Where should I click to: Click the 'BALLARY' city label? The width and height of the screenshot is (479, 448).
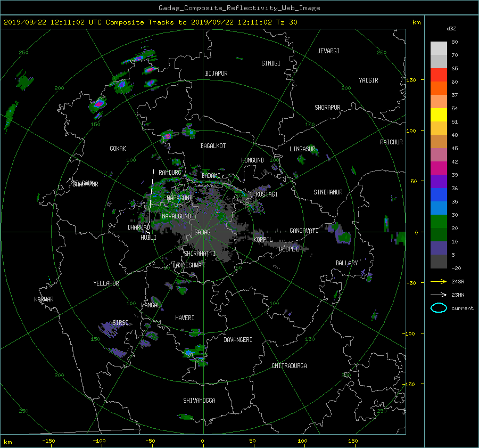click(346, 263)
